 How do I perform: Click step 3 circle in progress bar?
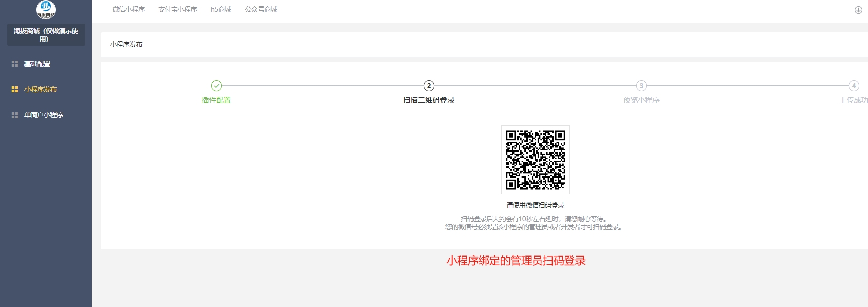(x=641, y=86)
